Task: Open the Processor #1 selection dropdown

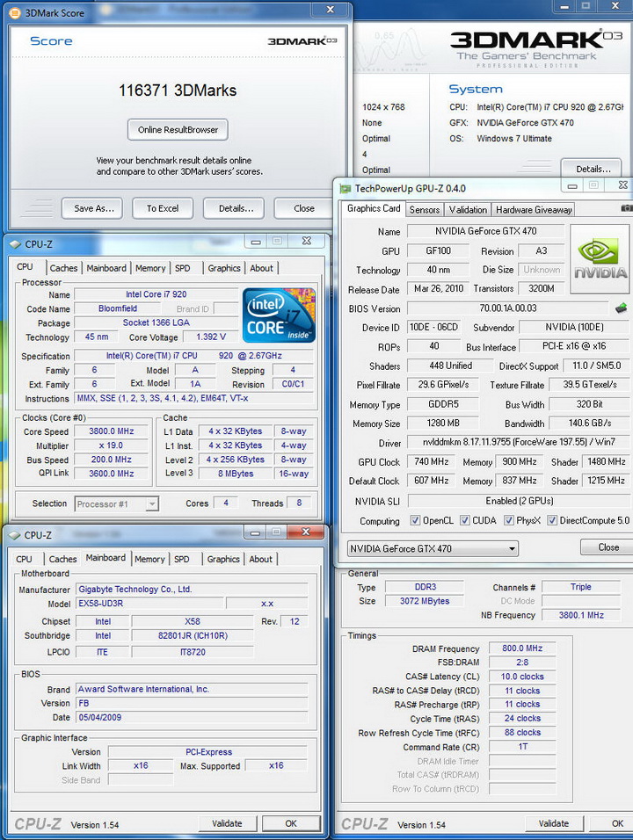Action: (116, 504)
